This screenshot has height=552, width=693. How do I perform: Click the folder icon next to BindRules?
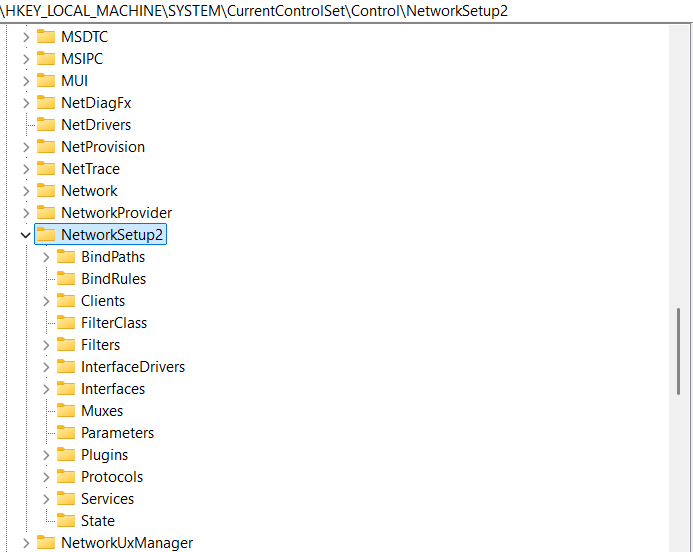66,278
